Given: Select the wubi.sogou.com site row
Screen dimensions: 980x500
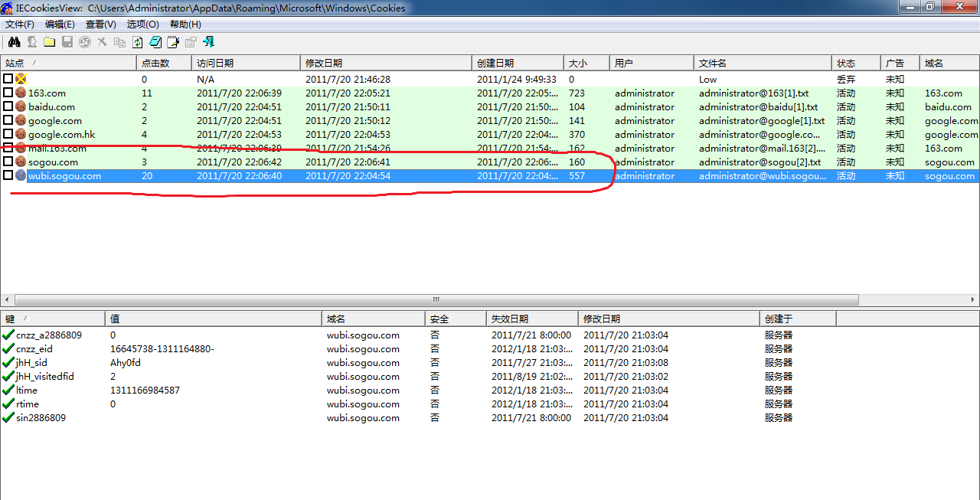Looking at the screenshot, I should (490, 176).
